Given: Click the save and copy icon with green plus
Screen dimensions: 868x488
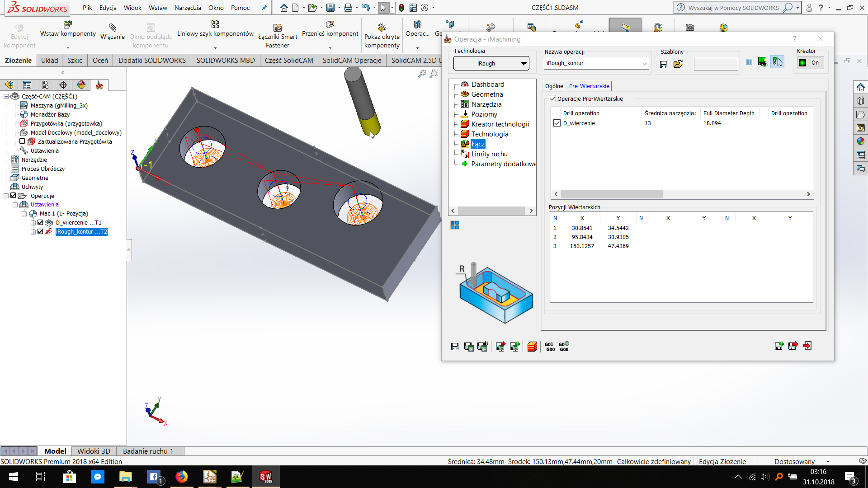Looking at the screenshot, I should click(x=779, y=346).
